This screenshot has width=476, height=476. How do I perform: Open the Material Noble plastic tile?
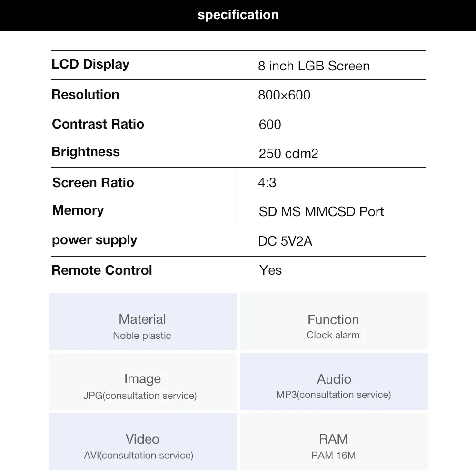click(x=142, y=321)
